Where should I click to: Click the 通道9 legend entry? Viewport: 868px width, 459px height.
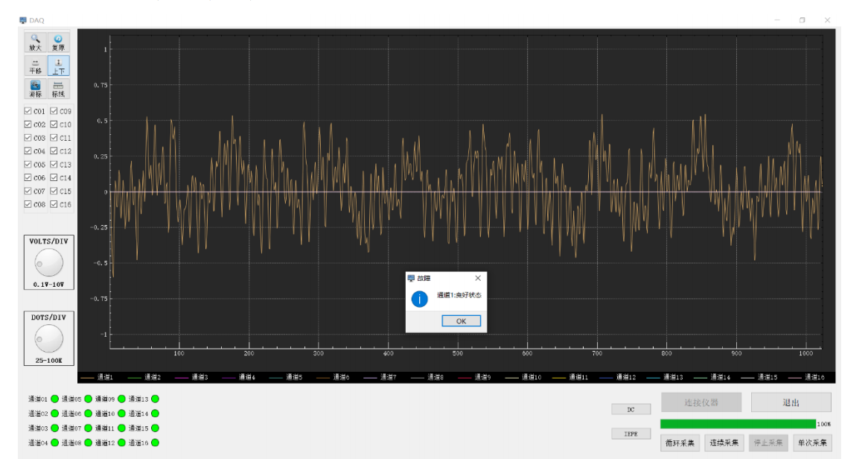(x=474, y=377)
